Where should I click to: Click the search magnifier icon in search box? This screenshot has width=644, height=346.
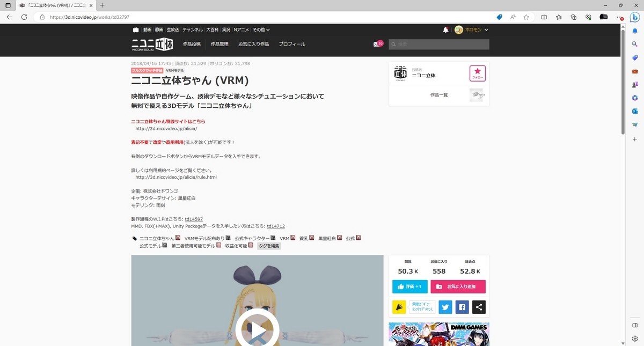pos(393,44)
